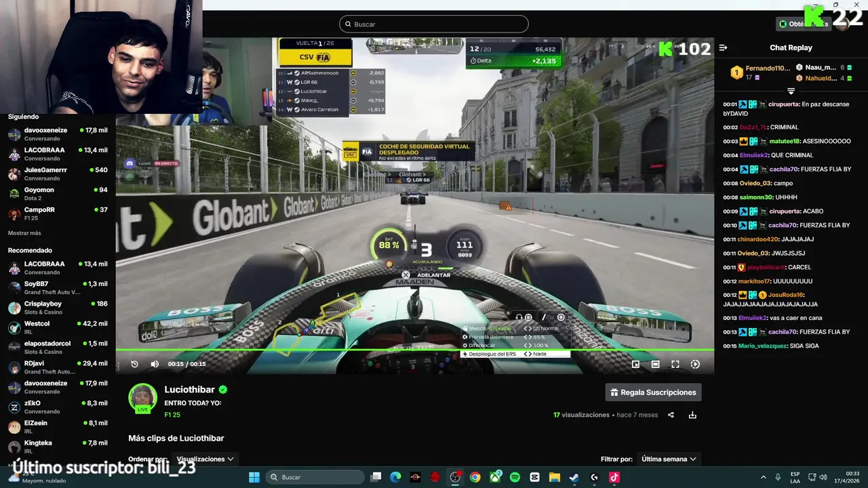Click Mostrar más in followed channels
The width and height of the screenshot is (868, 488).
24,233
